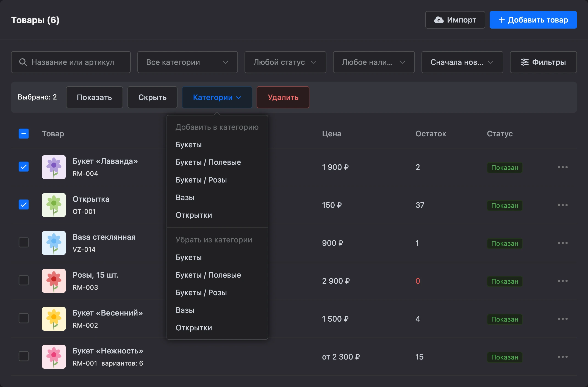
Task: Open three-dot menu for Букет «Нежность»
Action: 562,357
